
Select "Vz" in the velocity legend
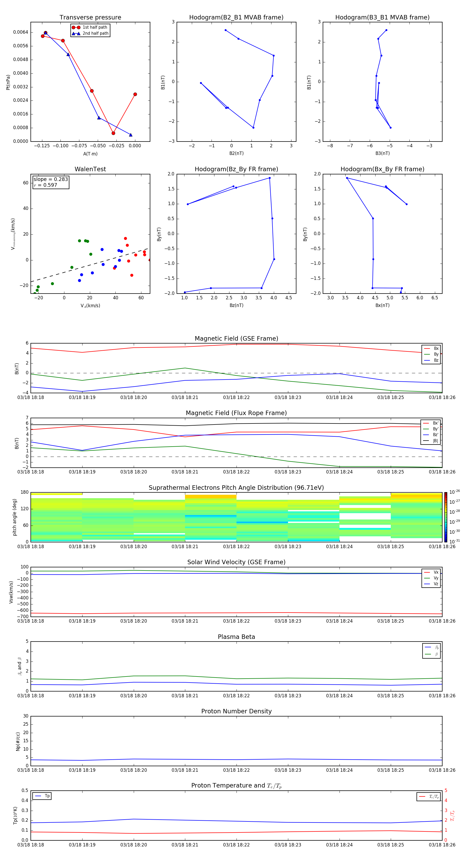pyautogui.click(x=431, y=584)
